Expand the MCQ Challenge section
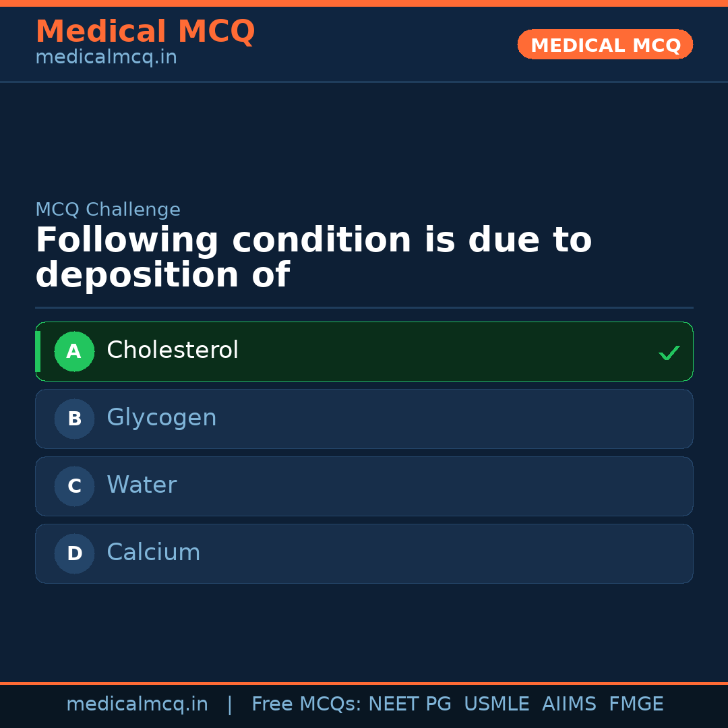The width and height of the screenshot is (728, 728). coord(108,210)
